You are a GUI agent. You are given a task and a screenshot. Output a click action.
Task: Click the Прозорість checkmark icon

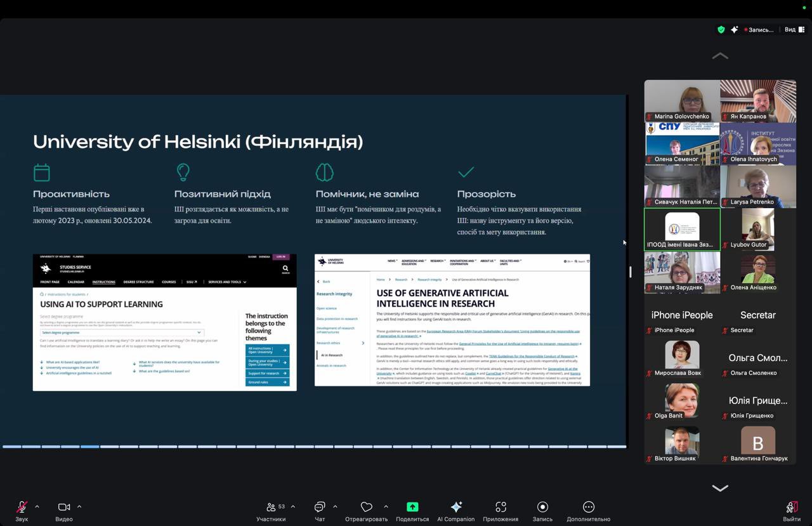coord(466,172)
